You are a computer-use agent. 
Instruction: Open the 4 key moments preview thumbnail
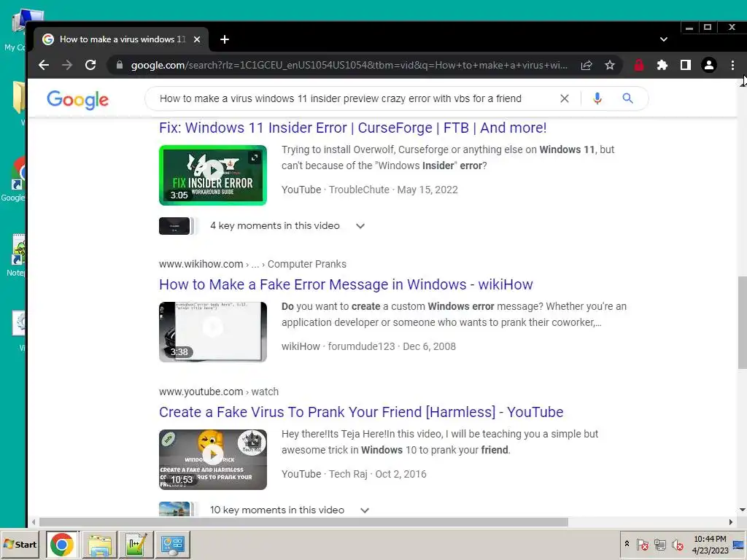point(177,226)
